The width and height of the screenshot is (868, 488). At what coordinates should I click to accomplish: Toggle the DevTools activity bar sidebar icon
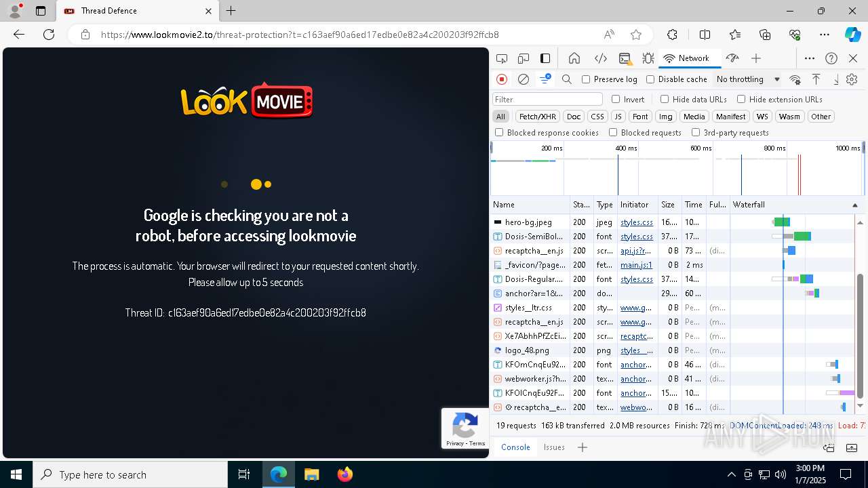click(x=545, y=58)
